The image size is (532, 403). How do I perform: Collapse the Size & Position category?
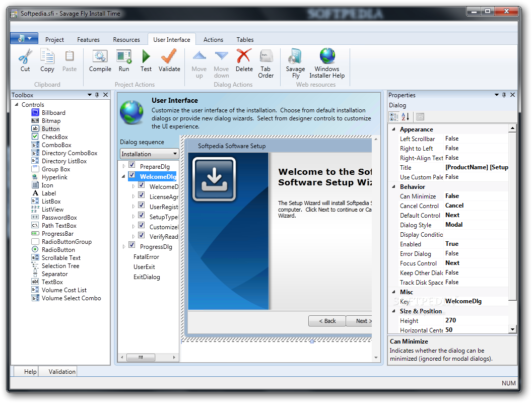pos(393,311)
